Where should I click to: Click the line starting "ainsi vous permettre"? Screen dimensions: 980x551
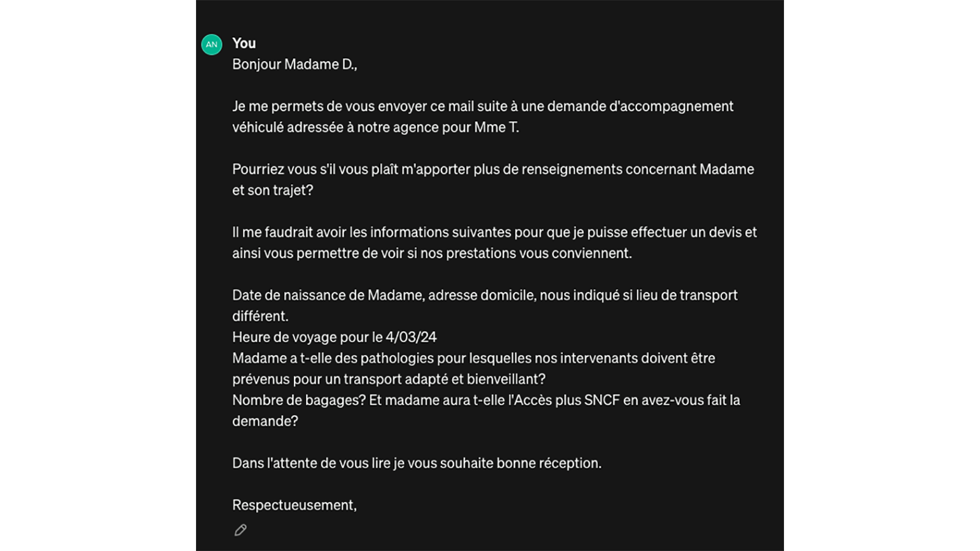(431, 253)
